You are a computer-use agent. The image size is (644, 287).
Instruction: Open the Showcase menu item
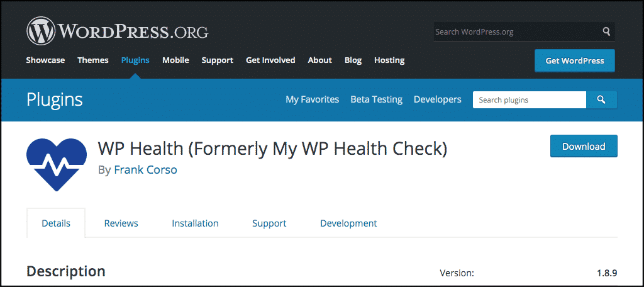click(45, 60)
